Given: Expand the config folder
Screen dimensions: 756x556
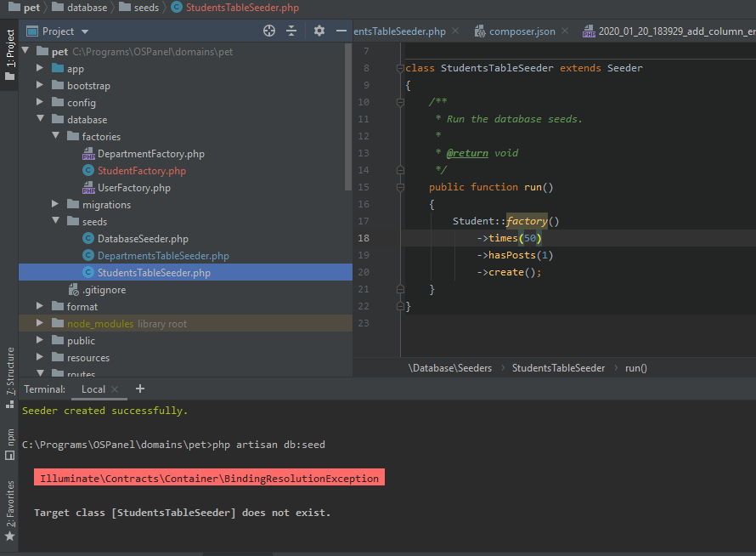Looking at the screenshot, I should (x=40, y=102).
